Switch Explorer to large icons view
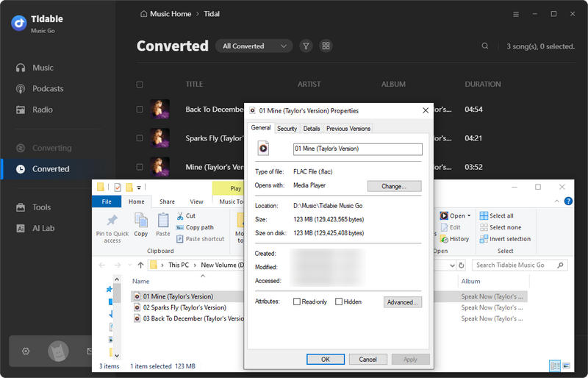The height and width of the screenshot is (378, 588). click(x=566, y=365)
